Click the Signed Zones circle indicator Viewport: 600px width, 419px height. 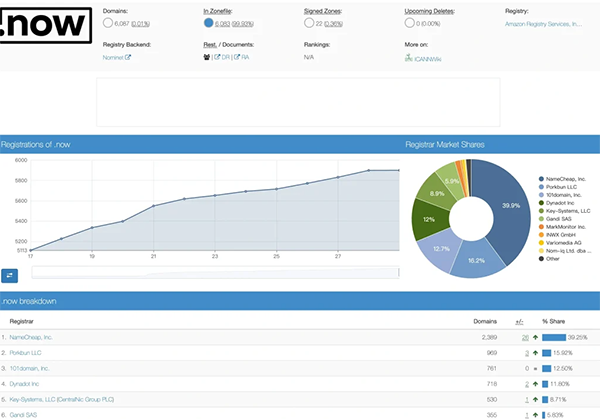point(308,22)
